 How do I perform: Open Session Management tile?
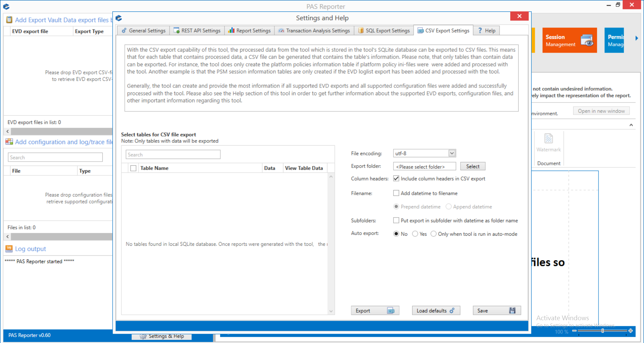click(570, 40)
